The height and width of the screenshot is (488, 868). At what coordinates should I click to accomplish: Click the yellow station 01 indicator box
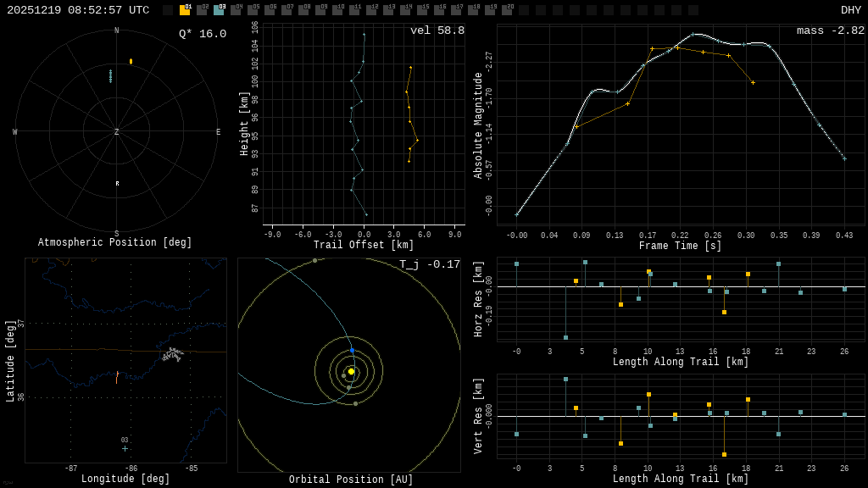(x=185, y=10)
